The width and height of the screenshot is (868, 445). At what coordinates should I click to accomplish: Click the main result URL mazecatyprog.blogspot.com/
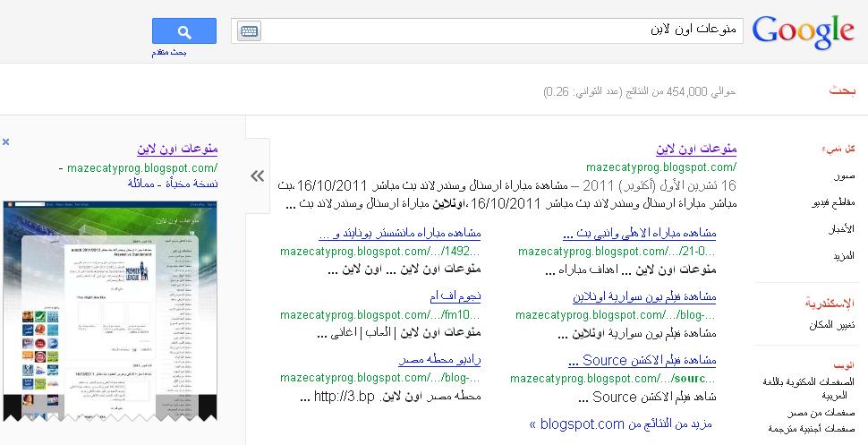coord(661,167)
